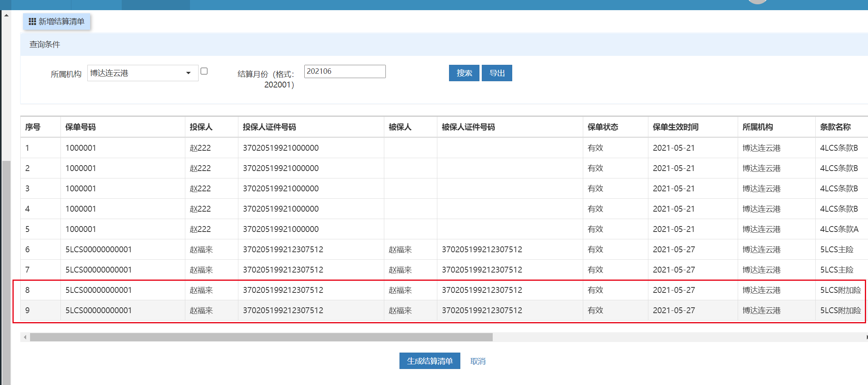
Task: Click ID 37020519921000000 in row 4
Action: pyautogui.click(x=281, y=209)
